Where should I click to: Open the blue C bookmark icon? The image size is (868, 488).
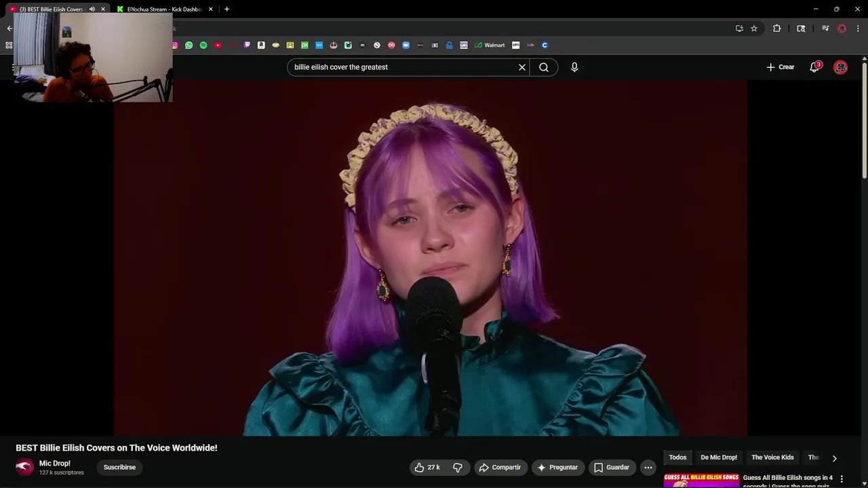click(x=545, y=45)
